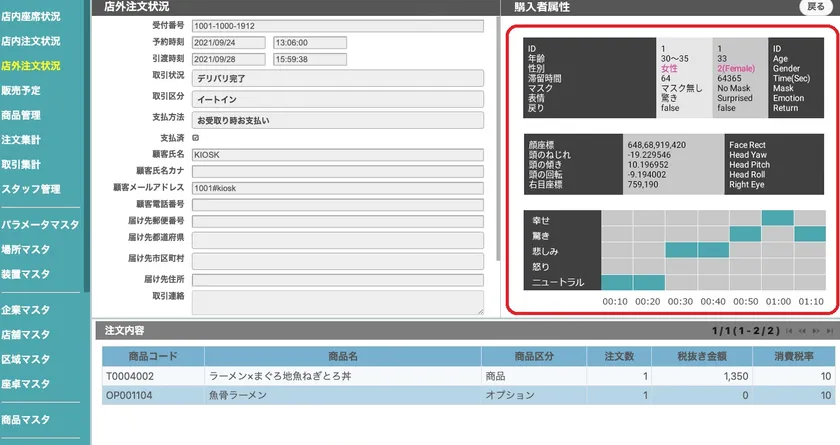
Task: Jump to last page of order list
Action: pyautogui.click(x=828, y=330)
